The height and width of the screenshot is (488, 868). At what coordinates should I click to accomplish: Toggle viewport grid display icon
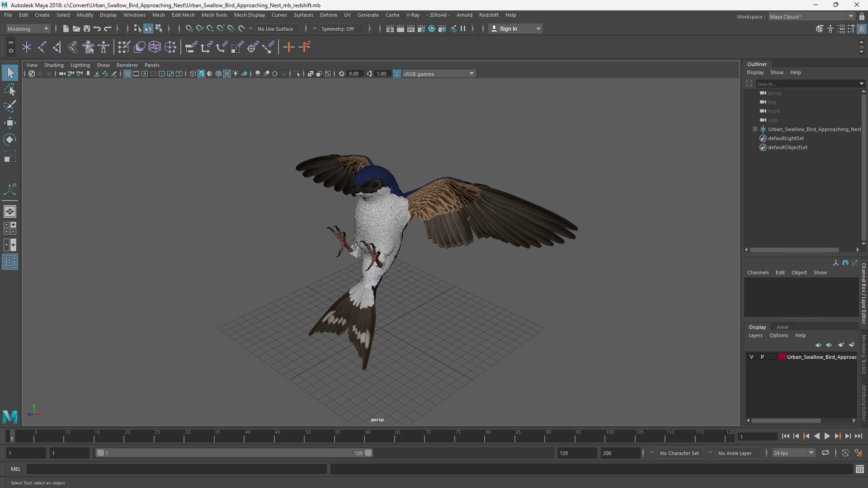coord(127,74)
